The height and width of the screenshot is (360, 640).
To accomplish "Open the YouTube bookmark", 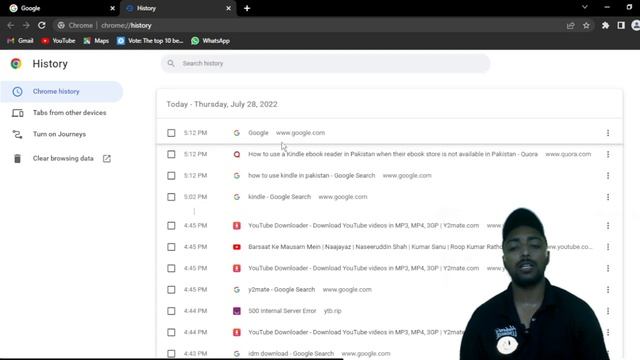I will (x=58, y=41).
